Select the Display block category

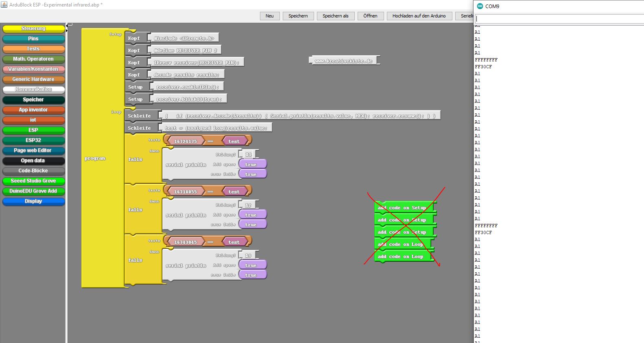[33, 201]
